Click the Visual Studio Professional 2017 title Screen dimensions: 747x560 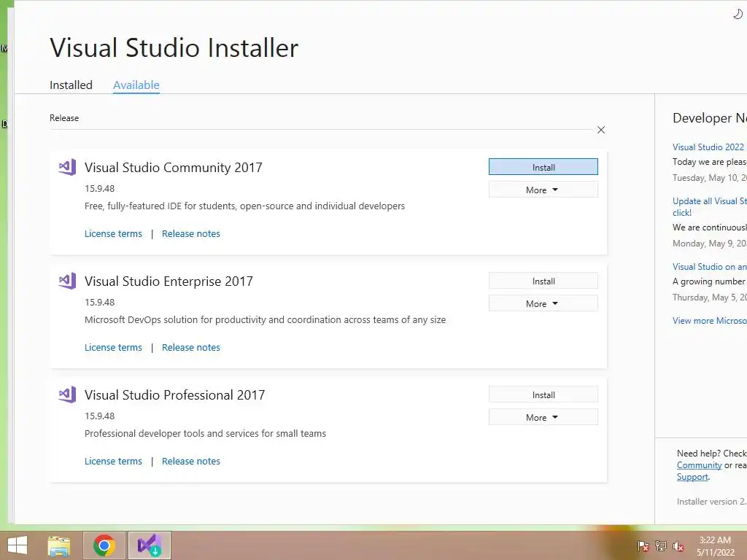coord(175,394)
